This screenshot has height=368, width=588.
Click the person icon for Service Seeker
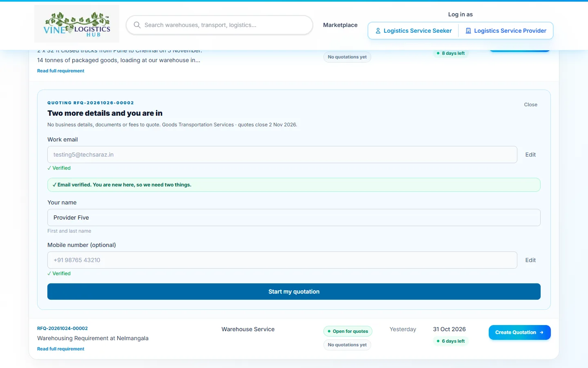[378, 31]
